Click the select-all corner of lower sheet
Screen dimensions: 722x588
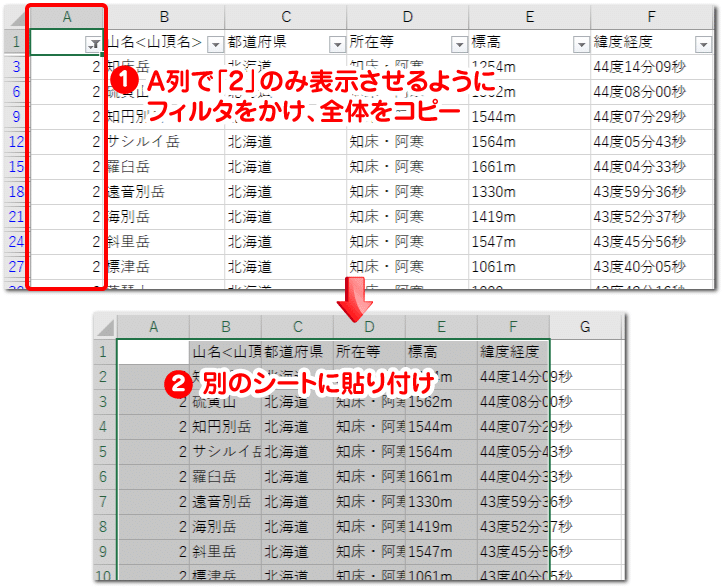pos(105,328)
